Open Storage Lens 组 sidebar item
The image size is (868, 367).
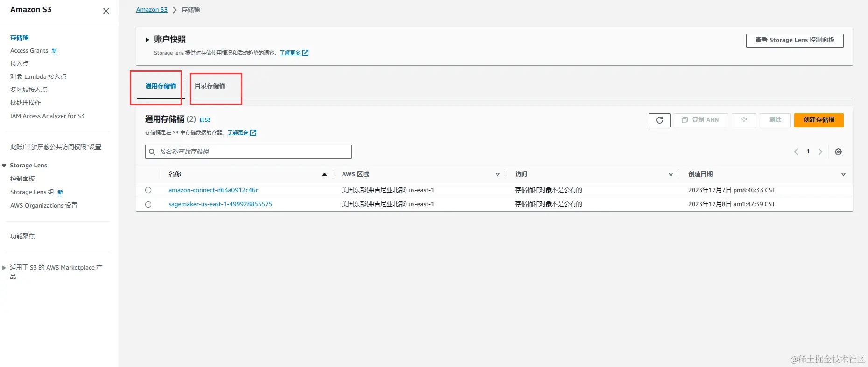coord(32,192)
